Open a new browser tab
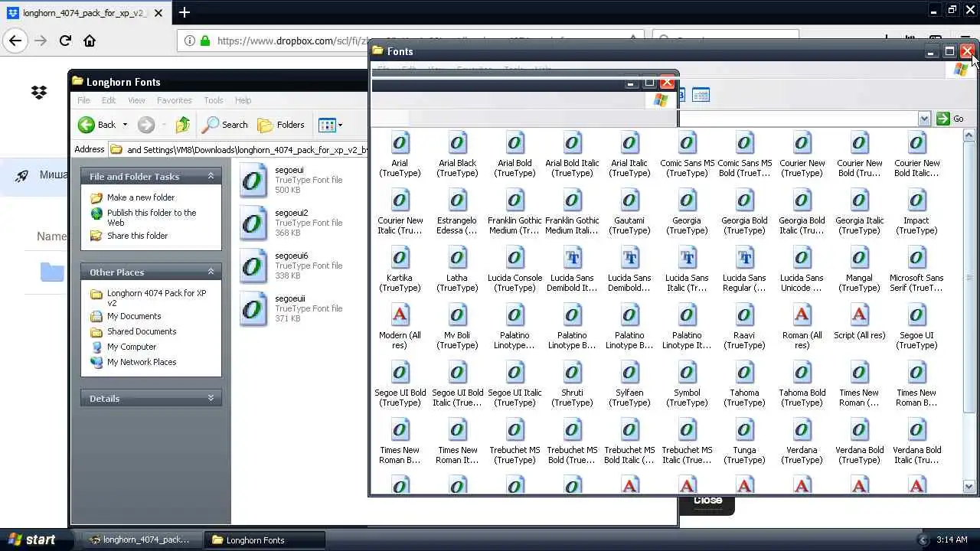 point(185,12)
